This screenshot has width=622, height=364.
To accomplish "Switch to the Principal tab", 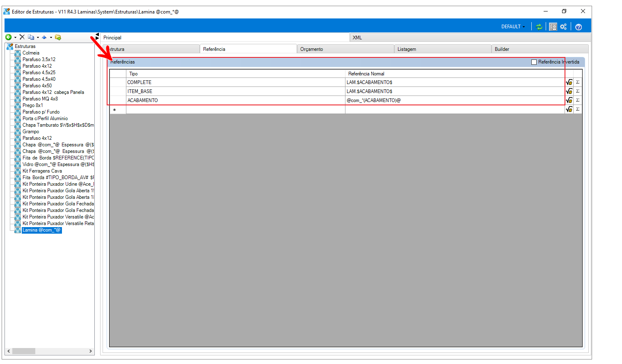I will [x=225, y=37].
